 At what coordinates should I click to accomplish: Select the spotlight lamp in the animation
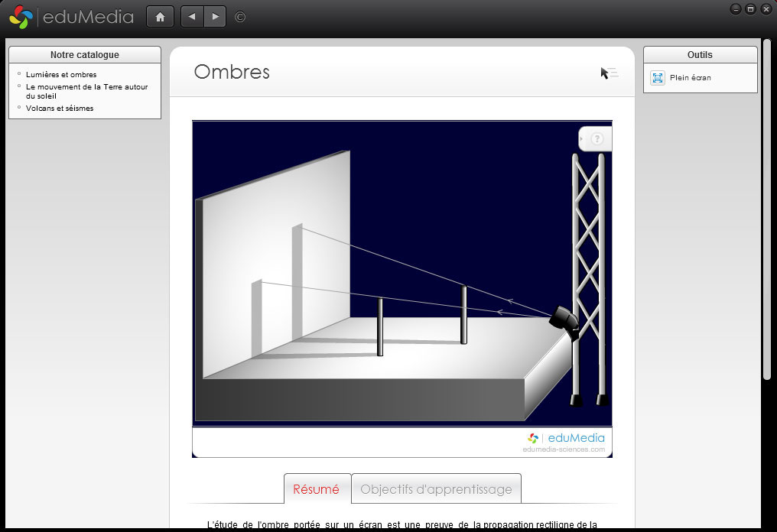click(x=564, y=317)
